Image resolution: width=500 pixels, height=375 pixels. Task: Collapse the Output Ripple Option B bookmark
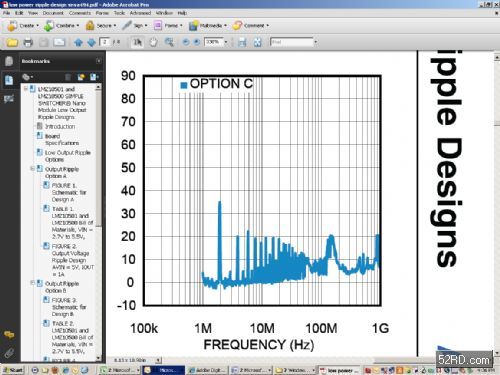[32, 283]
